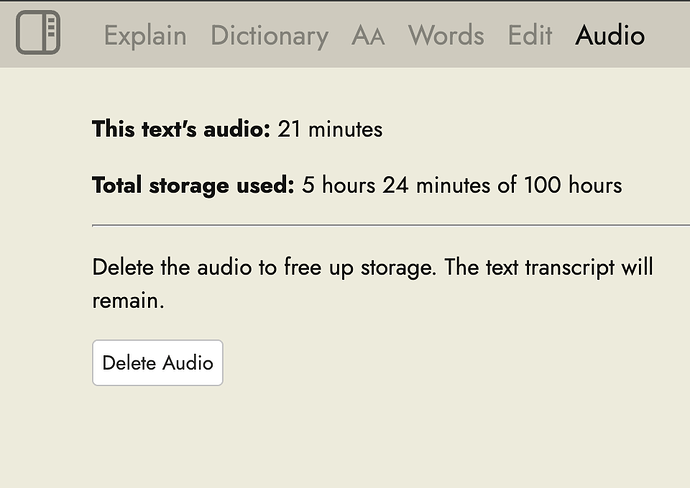
Task: Open the Explain tab
Action: pos(145,36)
